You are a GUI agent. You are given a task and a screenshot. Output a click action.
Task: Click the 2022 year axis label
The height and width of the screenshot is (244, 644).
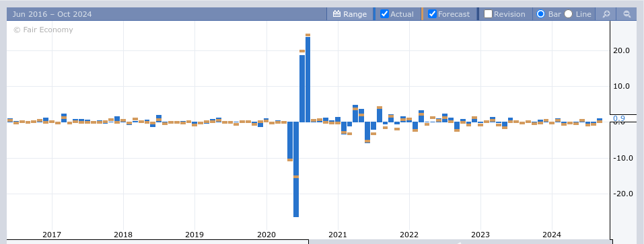point(408,235)
